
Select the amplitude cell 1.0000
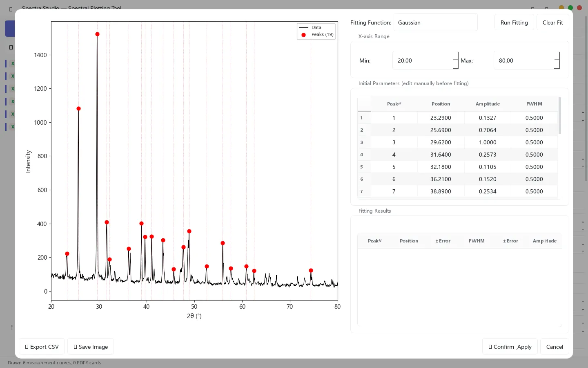click(488, 142)
